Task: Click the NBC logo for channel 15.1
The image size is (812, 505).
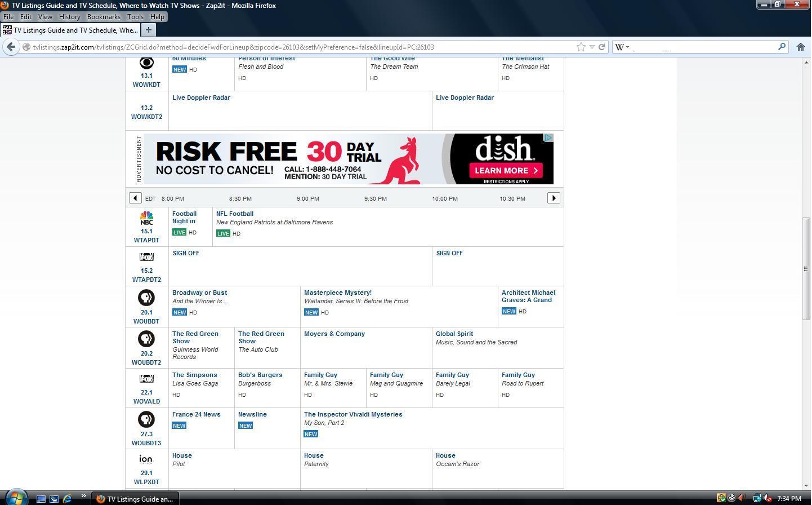Action: 146,218
